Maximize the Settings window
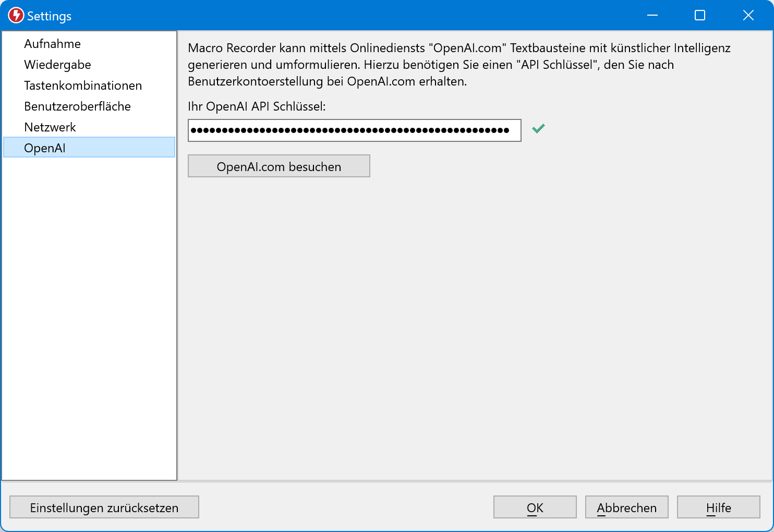The height and width of the screenshot is (532, 774). click(700, 15)
